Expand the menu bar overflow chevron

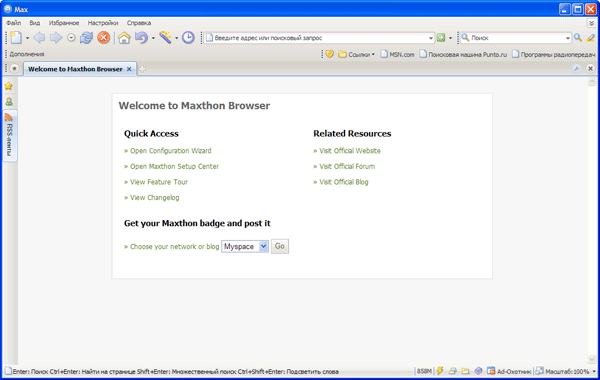[x=591, y=23]
